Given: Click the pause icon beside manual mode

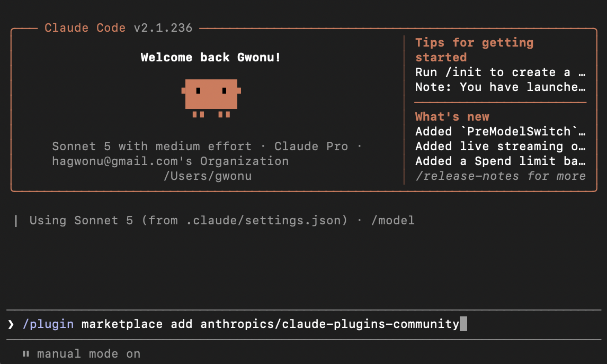Looking at the screenshot, I should click(x=26, y=353).
